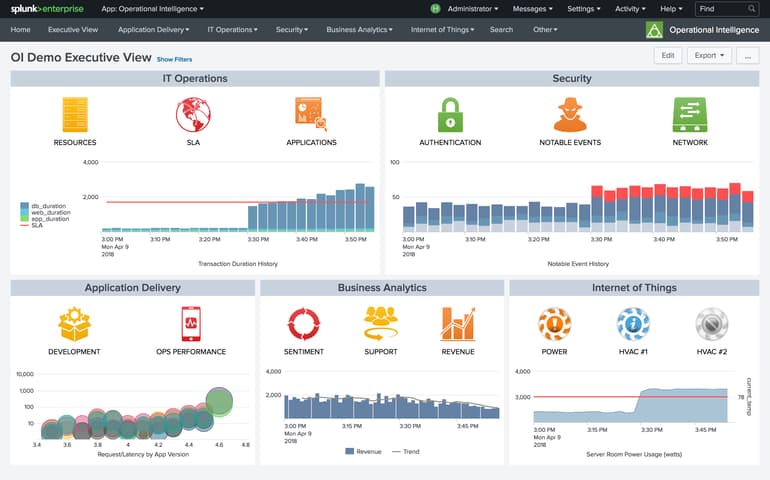Image resolution: width=770 pixels, height=480 pixels.
Task: Click the Show Filters link
Action: (x=174, y=60)
